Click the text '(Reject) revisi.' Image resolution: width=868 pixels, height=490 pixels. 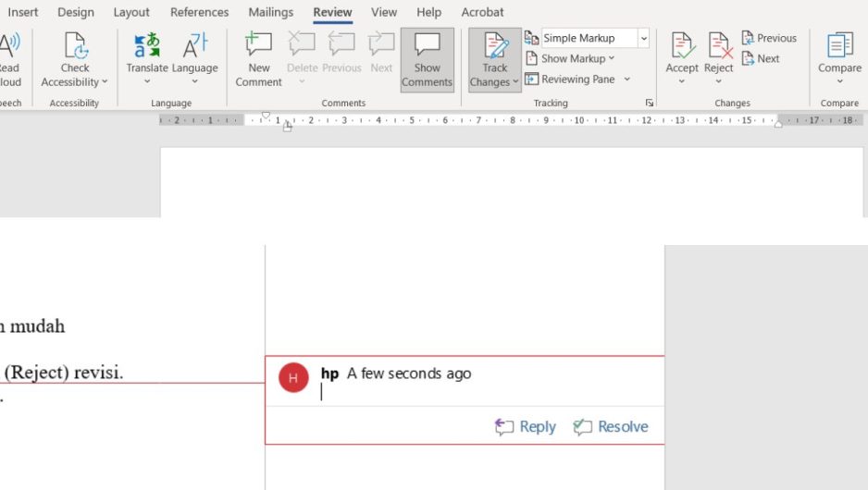click(64, 373)
